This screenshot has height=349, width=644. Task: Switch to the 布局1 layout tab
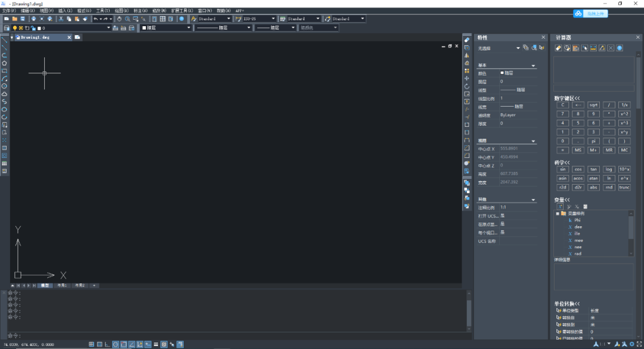pos(62,285)
